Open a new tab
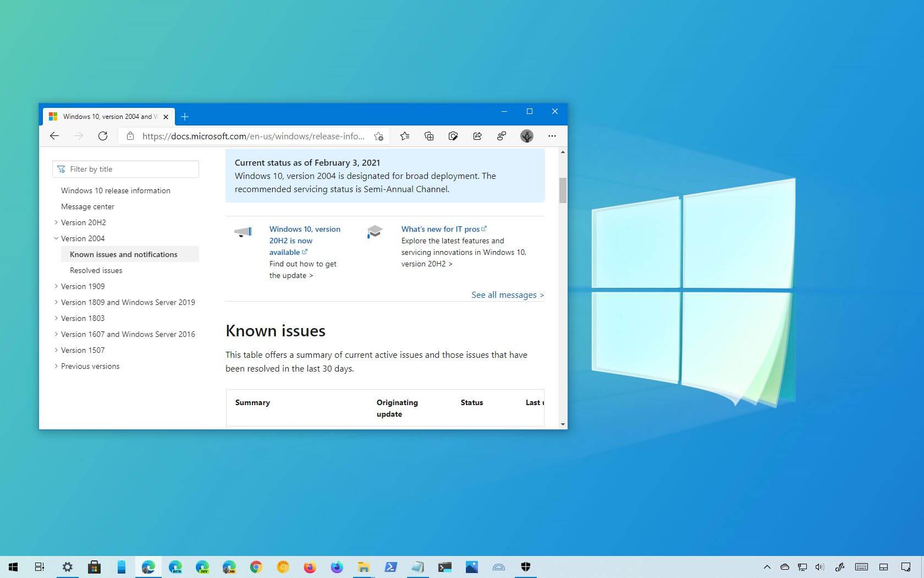 point(185,117)
